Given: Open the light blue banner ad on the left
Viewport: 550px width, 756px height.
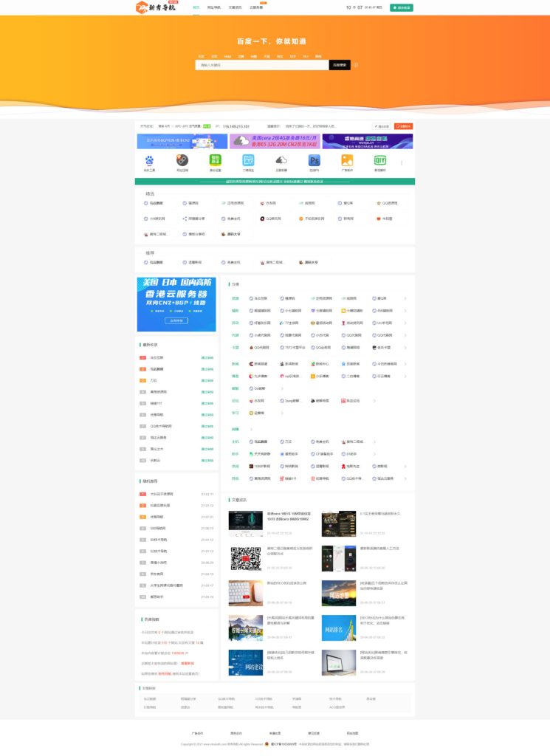Looking at the screenshot, I should pyautogui.click(x=182, y=141).
